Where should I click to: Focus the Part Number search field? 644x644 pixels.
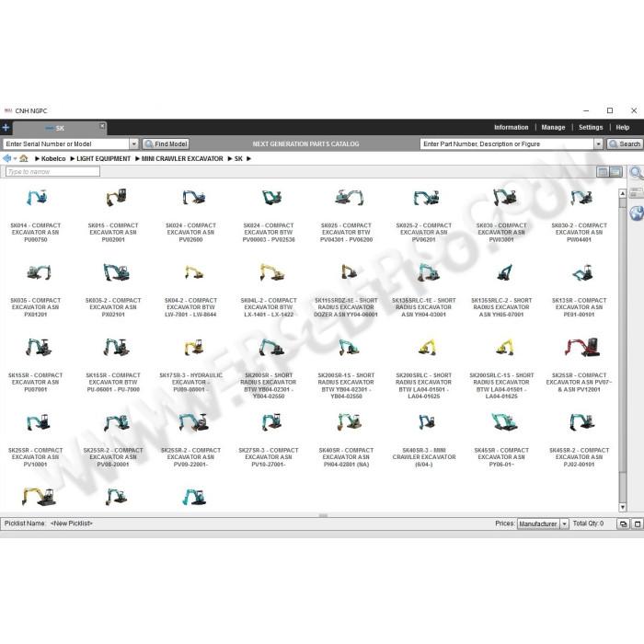tap(507, 144)
